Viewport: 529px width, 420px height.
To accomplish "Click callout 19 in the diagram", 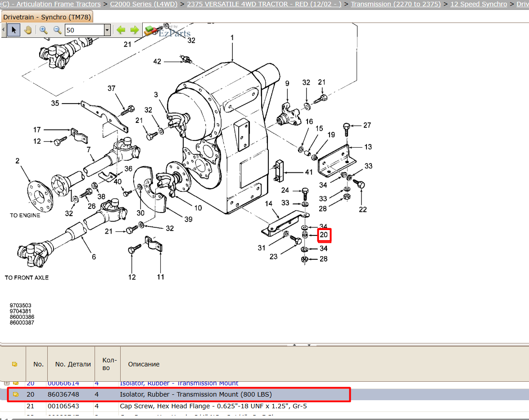I will coord(331,135).
